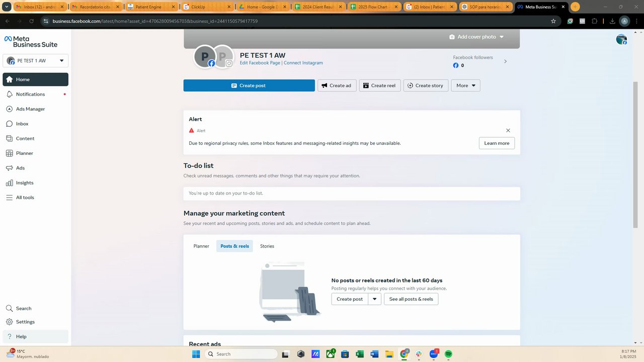Open Help in the sidebar

(x=35, y=336)
